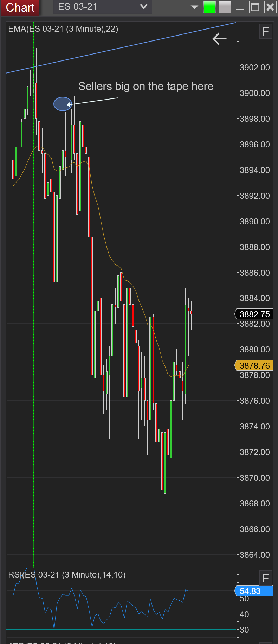Viewport: 278px width, 644px height.
Task: Click the F button in the RSI panel
Action: [x=266, y=578]
